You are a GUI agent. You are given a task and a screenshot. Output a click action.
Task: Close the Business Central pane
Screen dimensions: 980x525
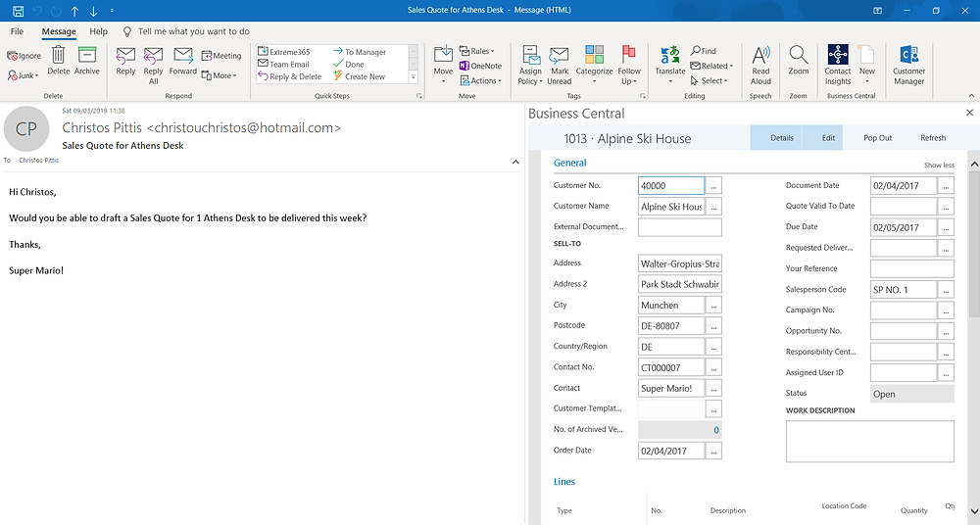pyautogui.click(x=969, y=113)
